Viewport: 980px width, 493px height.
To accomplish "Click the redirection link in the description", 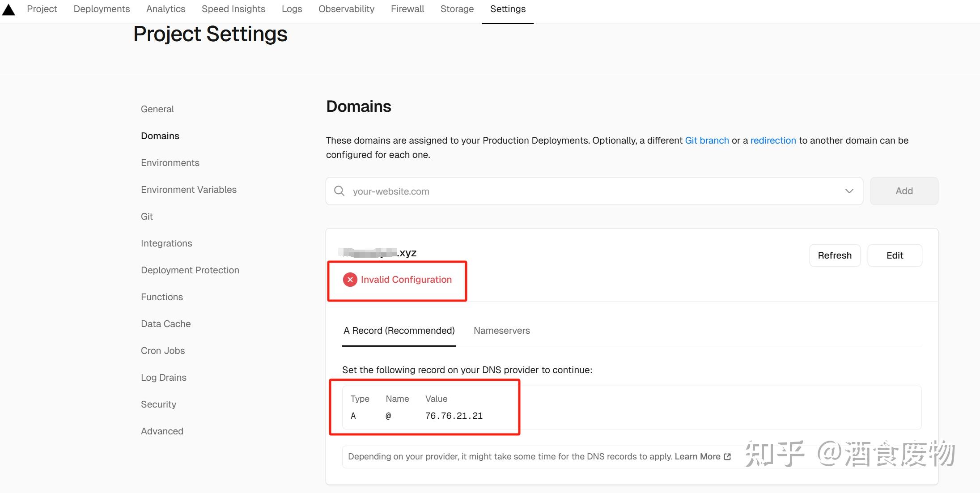I will click(x=773, y=140).
